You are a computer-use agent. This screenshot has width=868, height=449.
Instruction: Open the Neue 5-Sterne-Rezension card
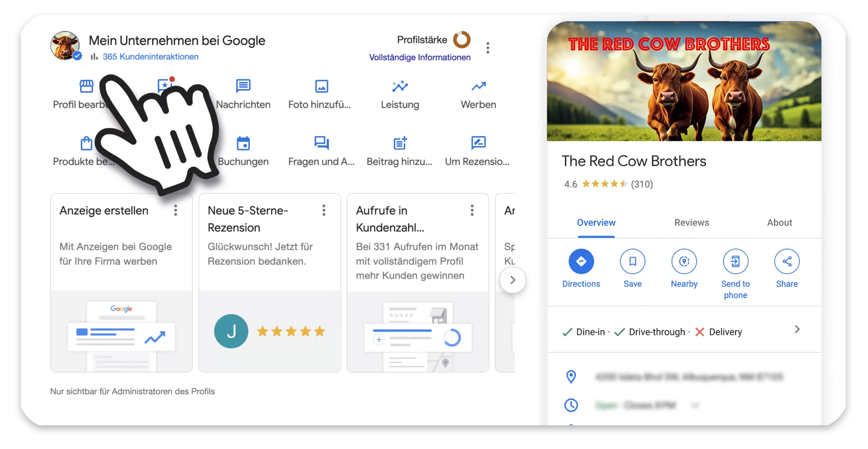point(270,283)
